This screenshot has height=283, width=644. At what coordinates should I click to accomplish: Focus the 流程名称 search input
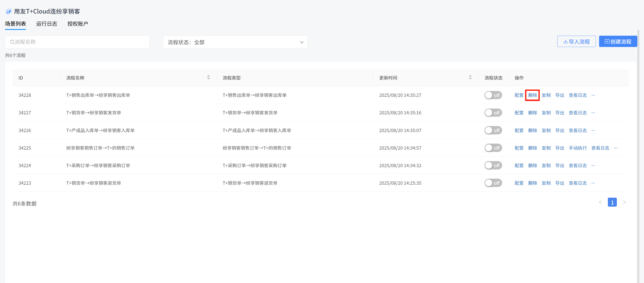[x=77, y=42]
